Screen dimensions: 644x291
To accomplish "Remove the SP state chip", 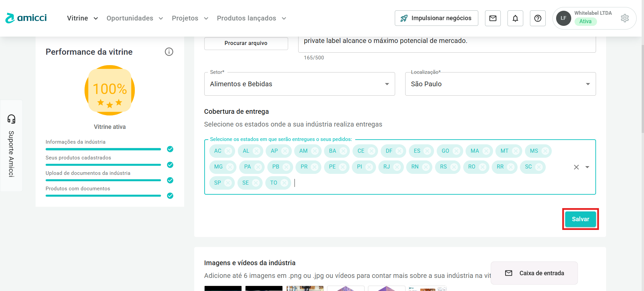I will [x=228, y=183].
